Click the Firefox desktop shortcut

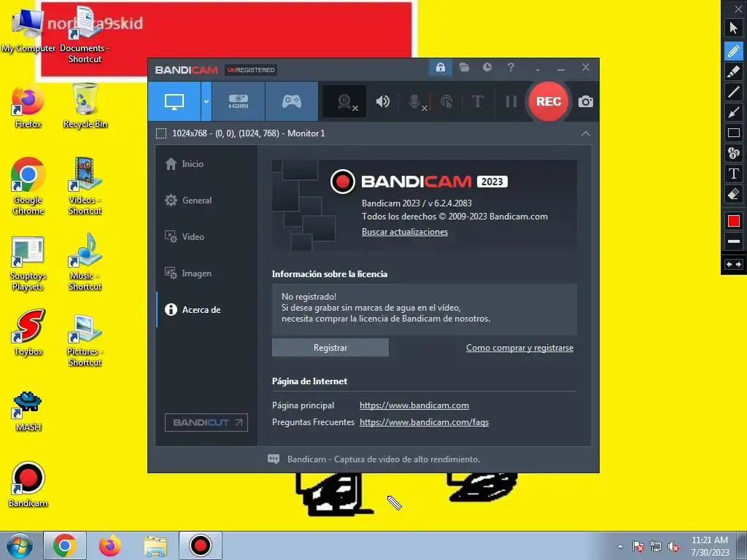(28, 107)
